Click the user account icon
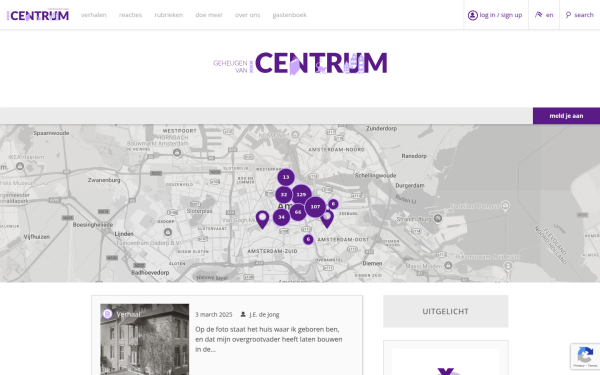This screenshot has width=600, height=375. (x=473, y=15)
